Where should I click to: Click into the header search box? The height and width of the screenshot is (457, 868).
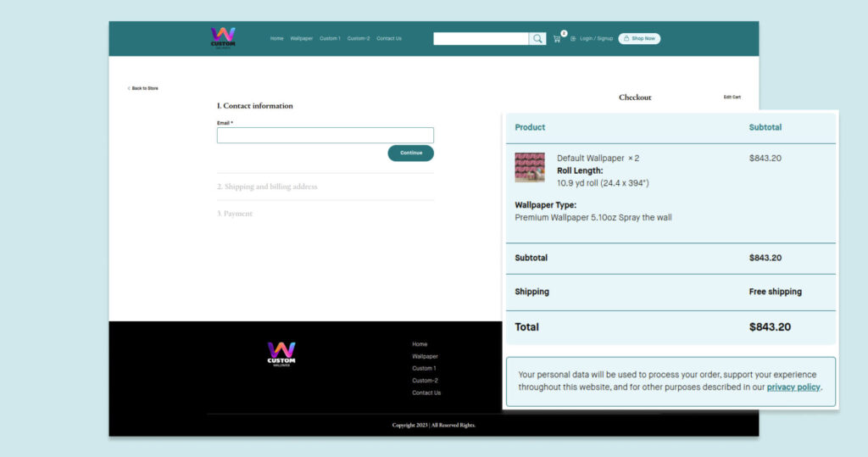pos(481,39)
